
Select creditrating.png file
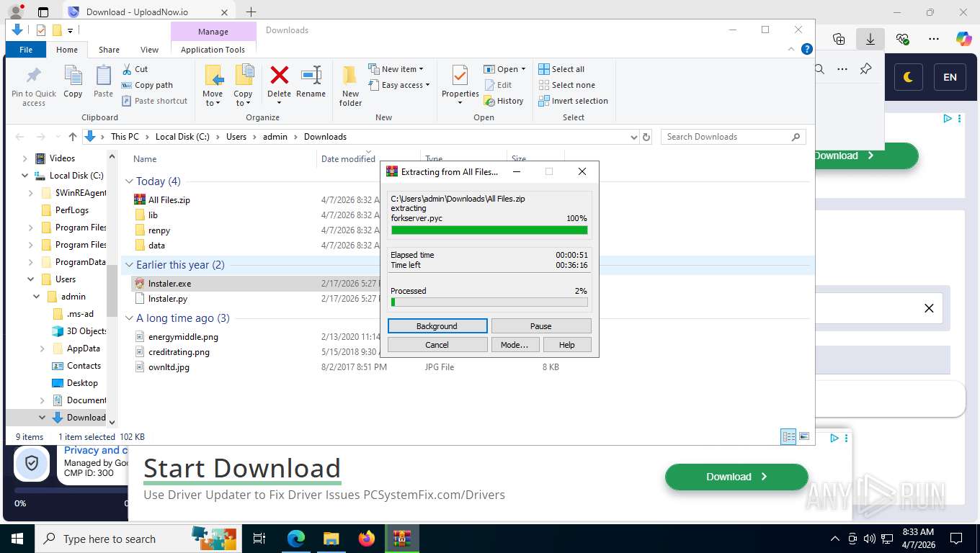178,352
